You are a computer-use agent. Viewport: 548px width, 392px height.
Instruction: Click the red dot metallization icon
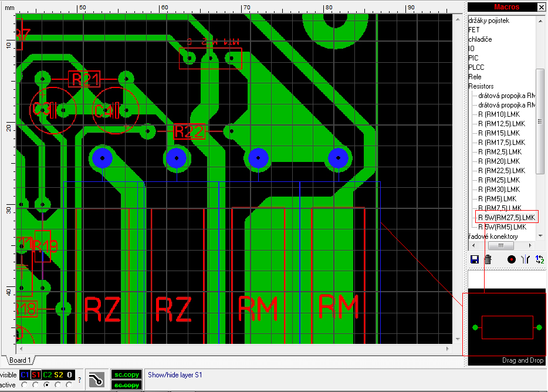512,259
